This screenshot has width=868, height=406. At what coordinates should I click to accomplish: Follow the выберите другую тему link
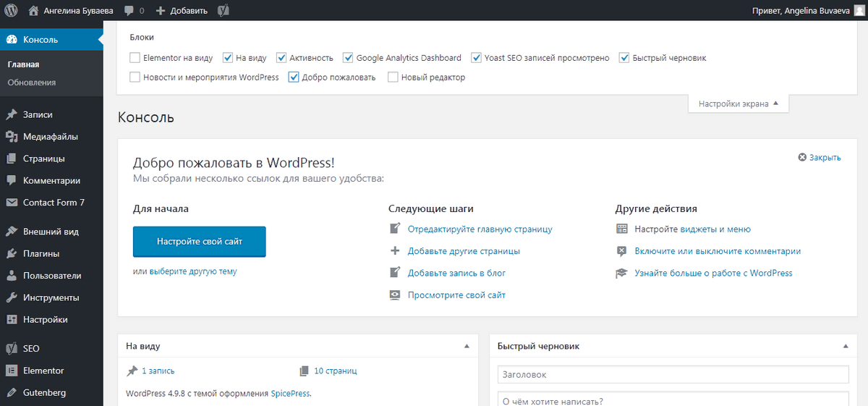click(193, 271)
